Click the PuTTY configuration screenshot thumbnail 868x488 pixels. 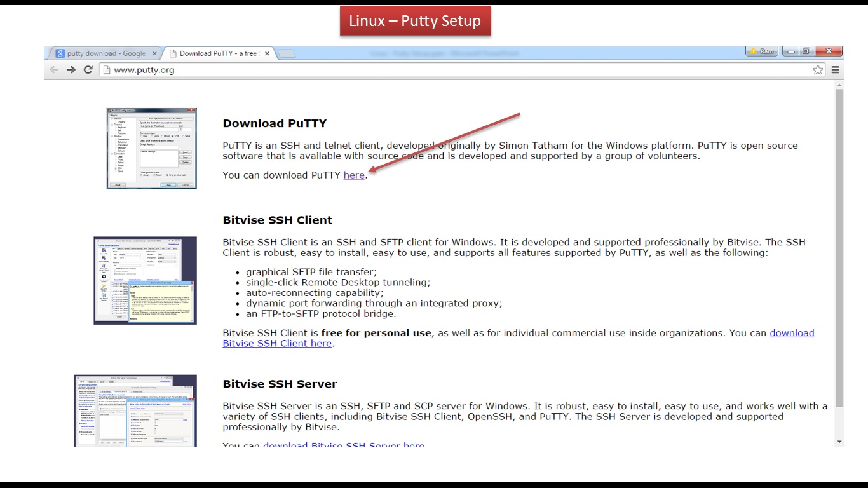pos(152,149)
